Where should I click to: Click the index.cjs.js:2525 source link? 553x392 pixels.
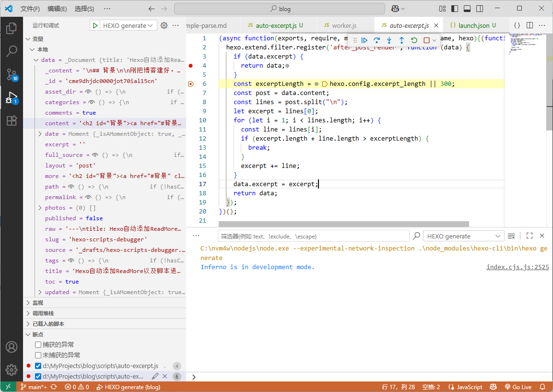pos(518,267)
